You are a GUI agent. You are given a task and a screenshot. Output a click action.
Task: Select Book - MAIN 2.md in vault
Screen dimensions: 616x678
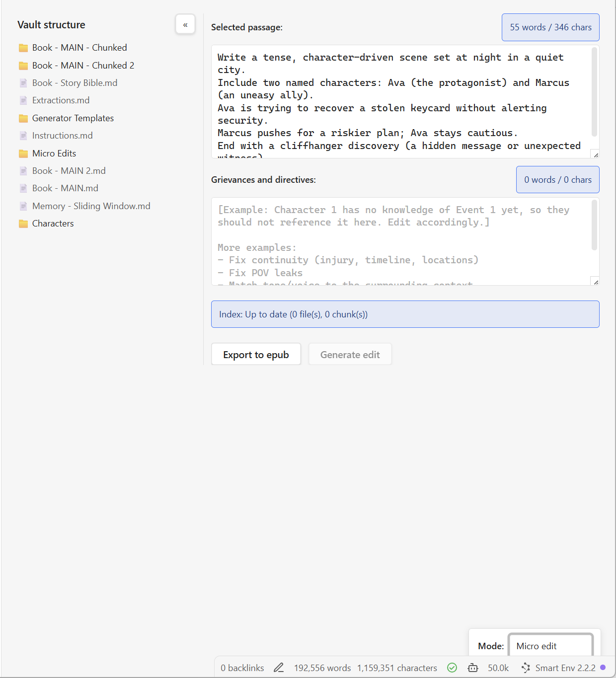[x=69, y=171]
